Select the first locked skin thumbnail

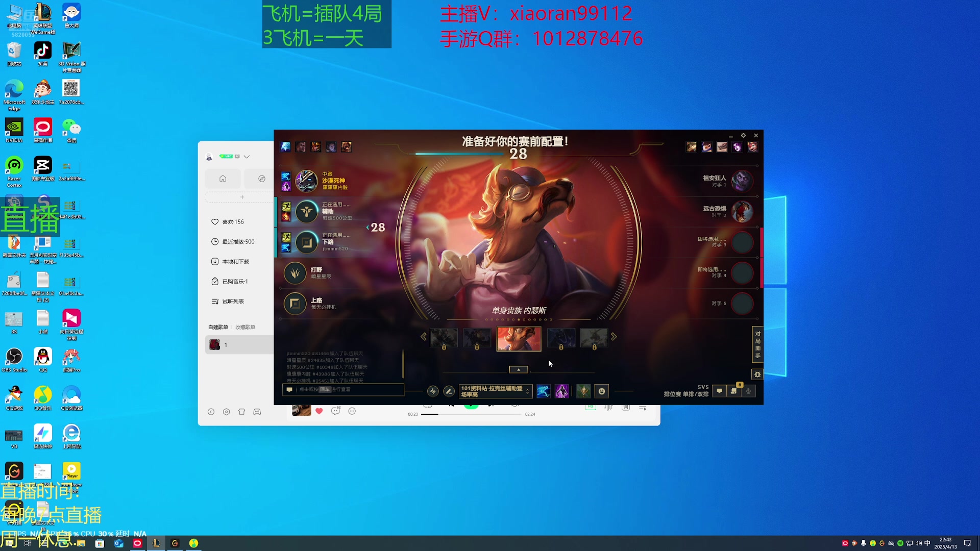(x=444, y=338)
